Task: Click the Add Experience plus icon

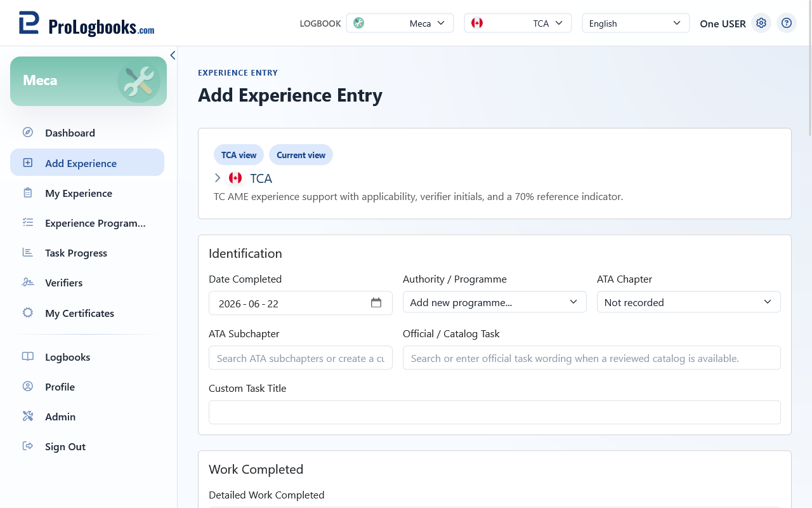Action: click(28, 163)
